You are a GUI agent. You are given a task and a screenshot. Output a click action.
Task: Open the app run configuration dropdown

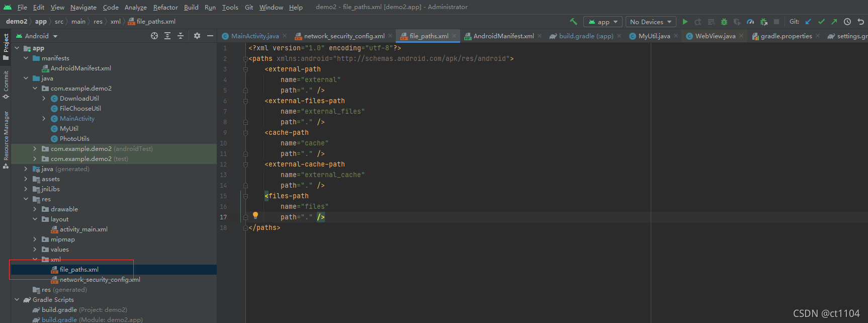point(603,22)
